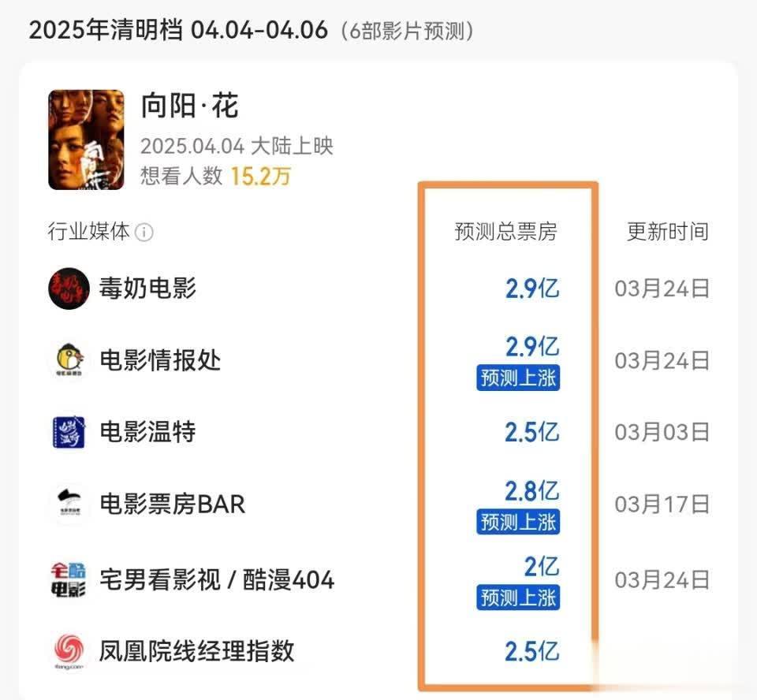Viewport: 757px width, 700px height.
Task: Open the 向阳·花 movie poster thumbnail
Action: point(86,140)
